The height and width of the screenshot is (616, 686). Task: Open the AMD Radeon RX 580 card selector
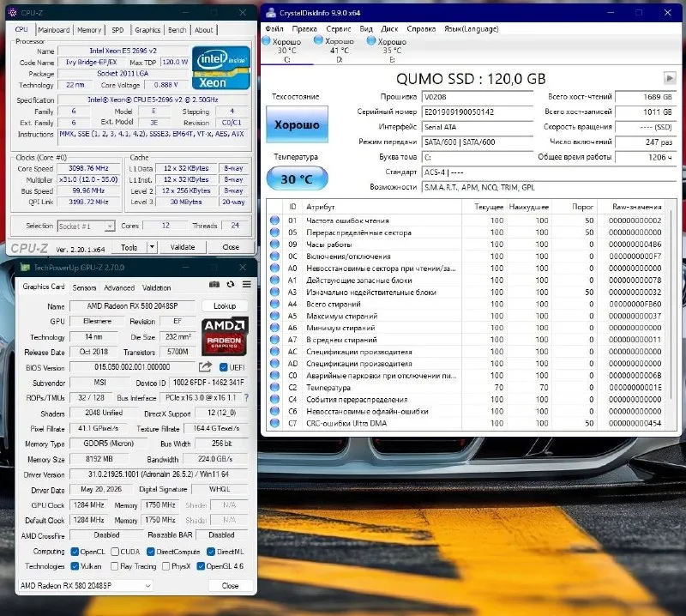point(86,585)
